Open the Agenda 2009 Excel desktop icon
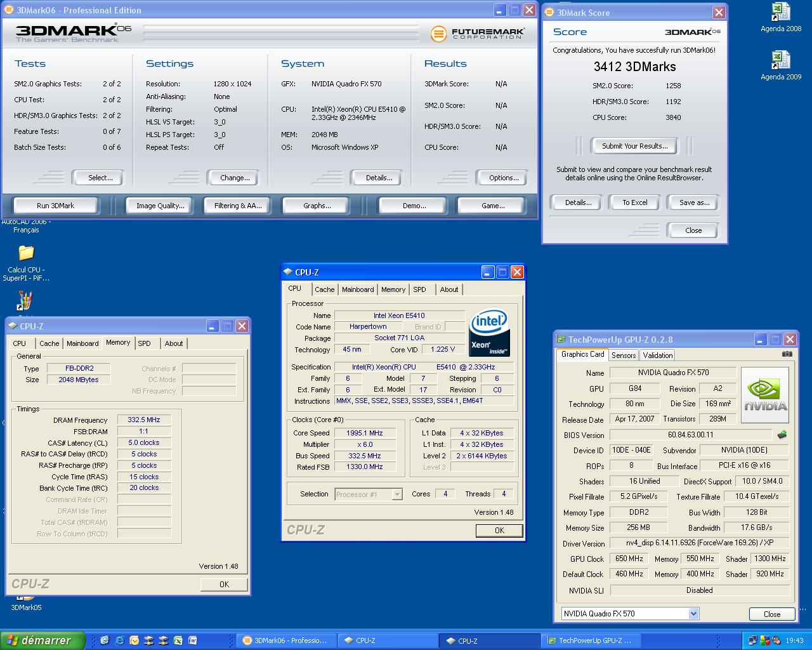Viewport: 812px width, 650px height. click(780, 65)
